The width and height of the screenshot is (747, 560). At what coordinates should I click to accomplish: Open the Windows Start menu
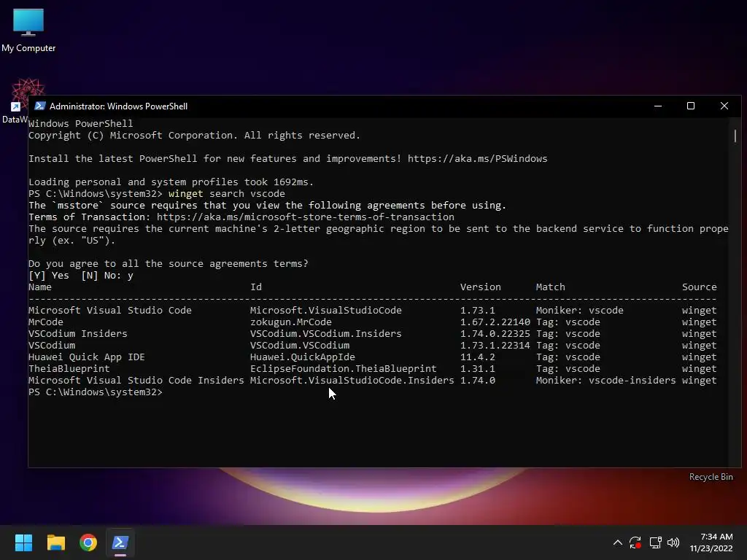click(x=23, y=542)
